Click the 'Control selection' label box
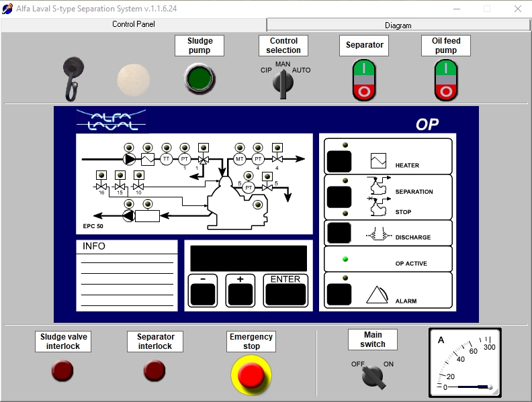This screenshot has width=532, height=402. coord(283,46)
